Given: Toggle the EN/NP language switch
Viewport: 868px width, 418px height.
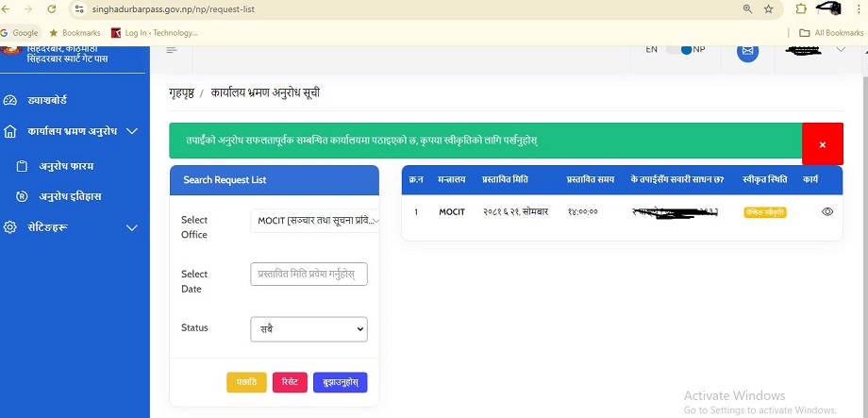Looking at the screenshot, I should 679,50.
